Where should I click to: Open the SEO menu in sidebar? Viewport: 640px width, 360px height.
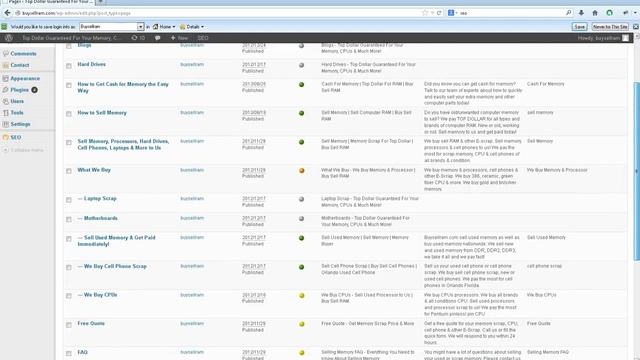pos(16,138)
